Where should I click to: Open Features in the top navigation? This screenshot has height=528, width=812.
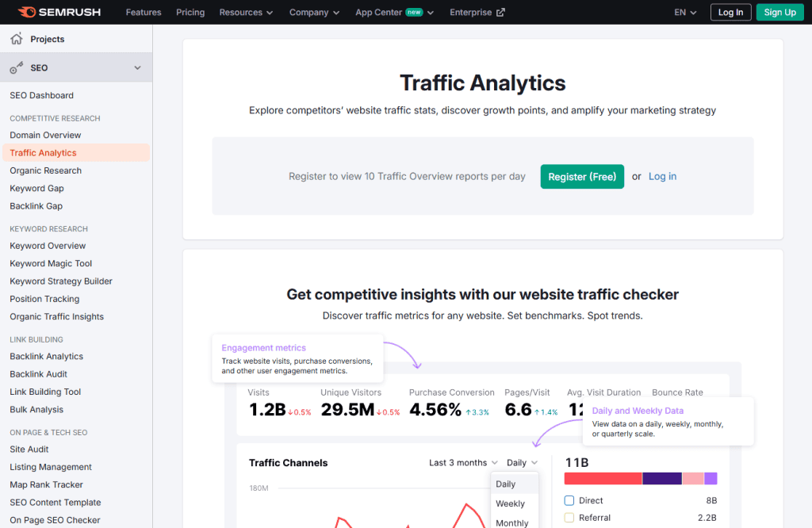pyautogui.click(x=144, y=13)
